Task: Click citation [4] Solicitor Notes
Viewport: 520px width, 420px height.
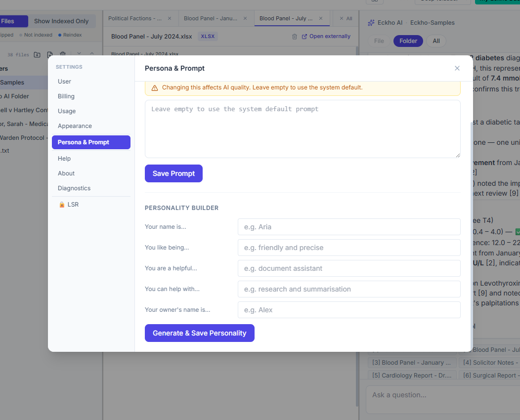Action: [x=489, y=363]
